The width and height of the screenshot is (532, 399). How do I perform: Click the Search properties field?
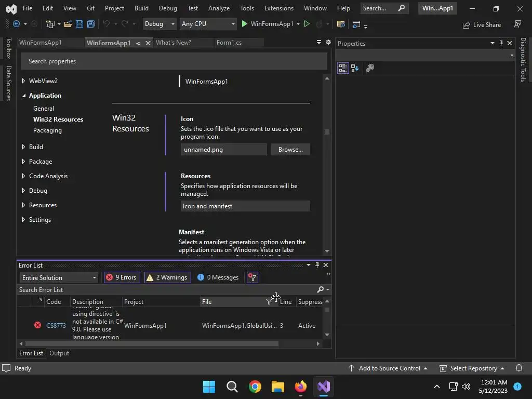pyautogui.click(x=174, y=61)
